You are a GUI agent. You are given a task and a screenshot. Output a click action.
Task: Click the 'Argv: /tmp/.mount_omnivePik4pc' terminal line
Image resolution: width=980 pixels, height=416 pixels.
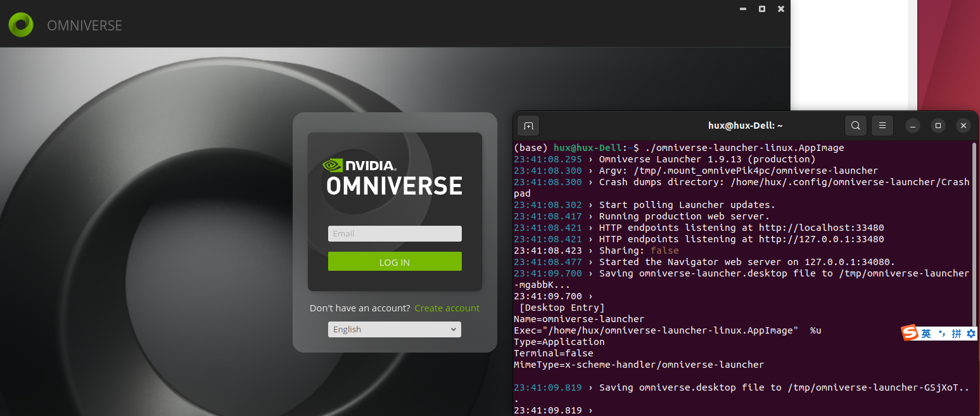tap(696, 171)
